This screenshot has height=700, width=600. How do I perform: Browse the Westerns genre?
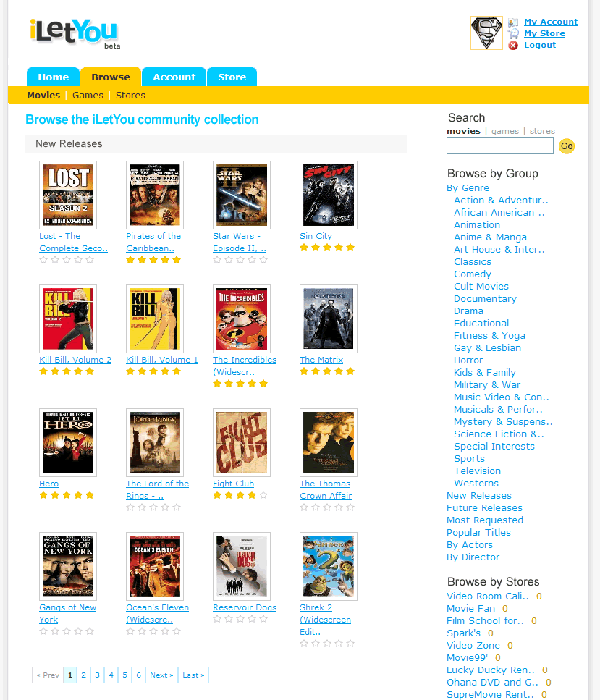click(476, 483)
